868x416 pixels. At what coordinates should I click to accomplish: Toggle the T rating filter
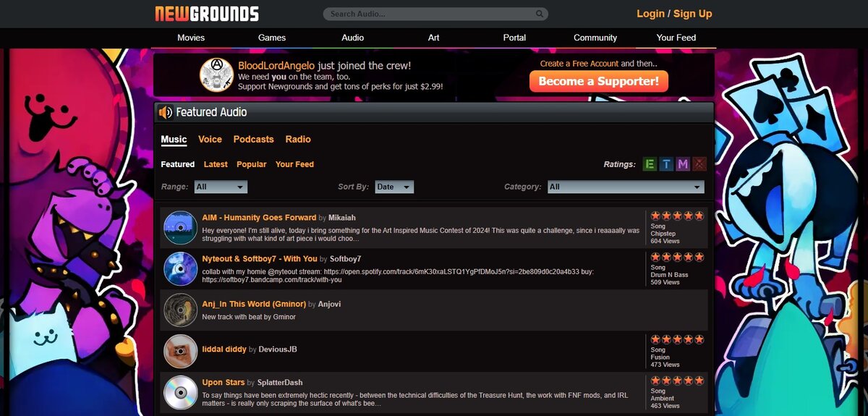point(666,164)
